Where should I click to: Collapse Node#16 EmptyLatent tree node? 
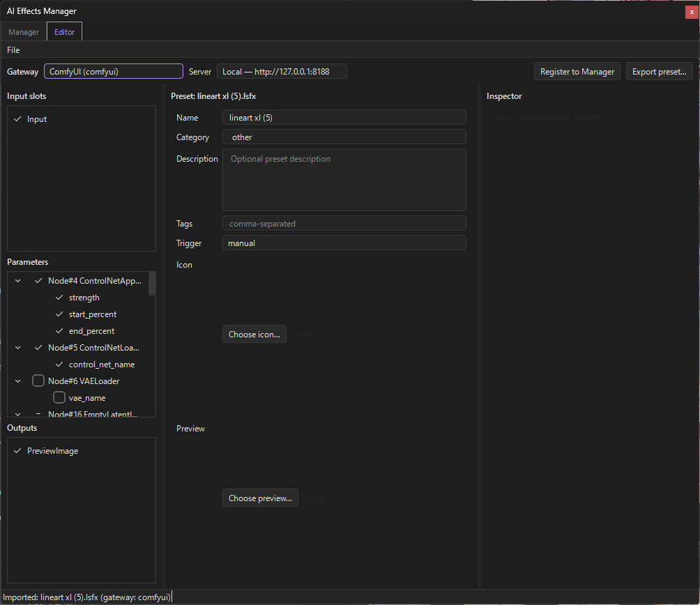coord(18,414)
